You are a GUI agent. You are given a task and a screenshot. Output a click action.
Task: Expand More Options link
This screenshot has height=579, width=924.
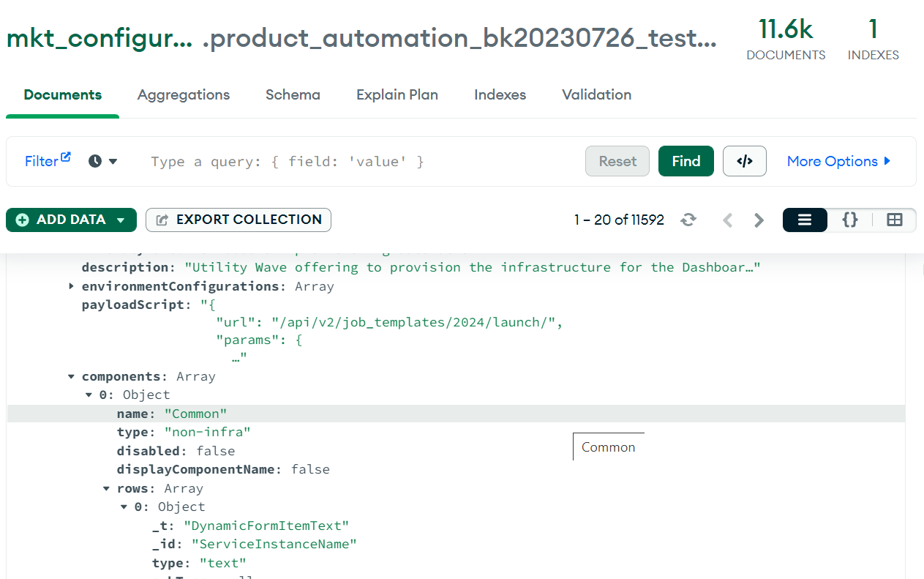pyautogui.click(x=838, y=161)
